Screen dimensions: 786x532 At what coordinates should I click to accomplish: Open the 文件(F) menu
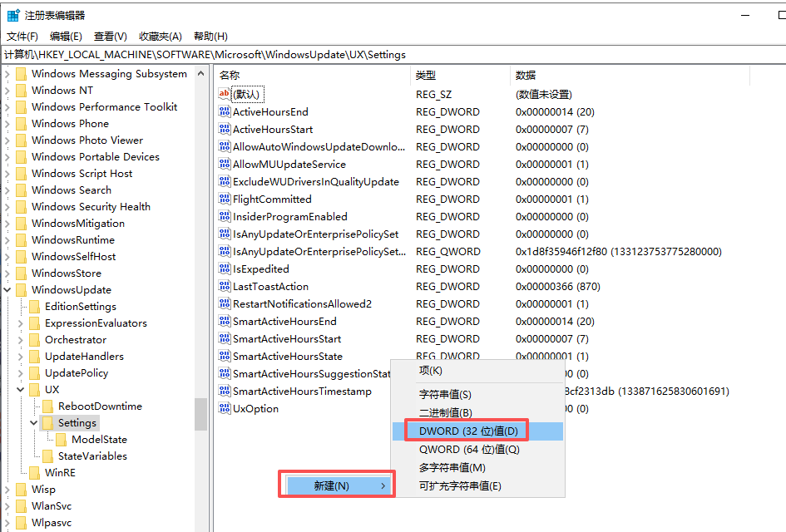(x=22, y=36)
